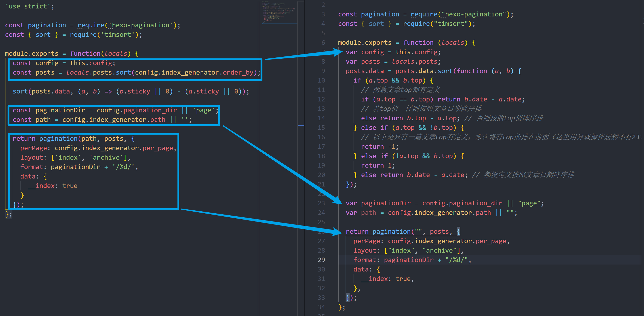Click "else return b.date - a.date;" on line 20
This screenshot has height=316, width=644.
click(x=414, y=175)
